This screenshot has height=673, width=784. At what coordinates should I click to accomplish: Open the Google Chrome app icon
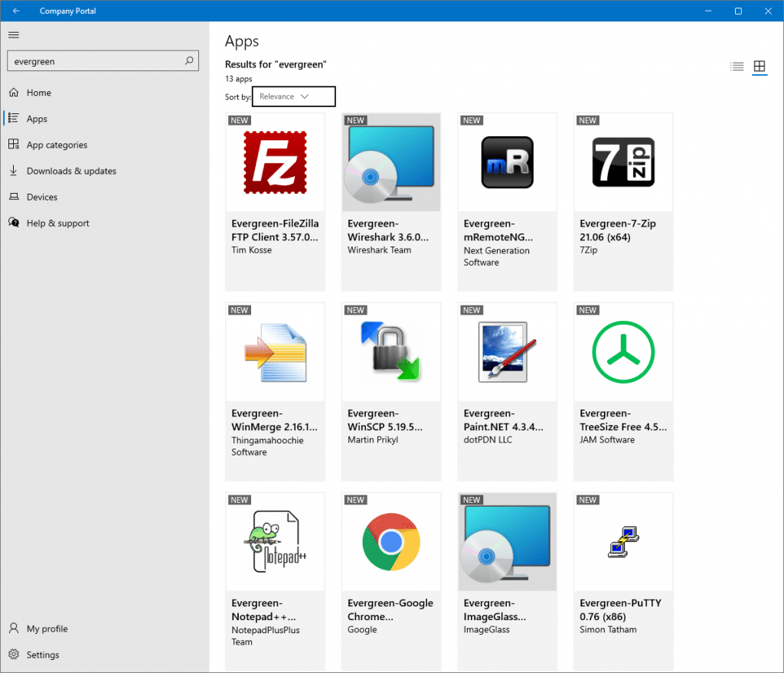(x=391, y=542)
